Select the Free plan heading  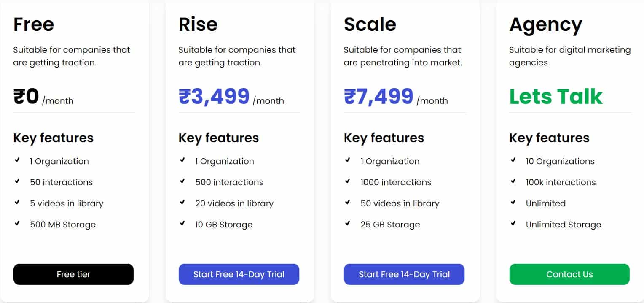(33, 24)
